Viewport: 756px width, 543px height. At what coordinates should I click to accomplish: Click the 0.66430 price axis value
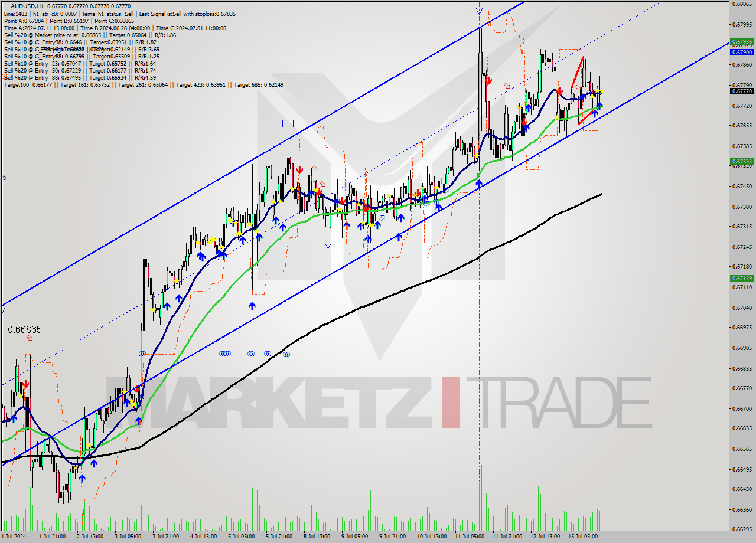click(x=742, y=489)
